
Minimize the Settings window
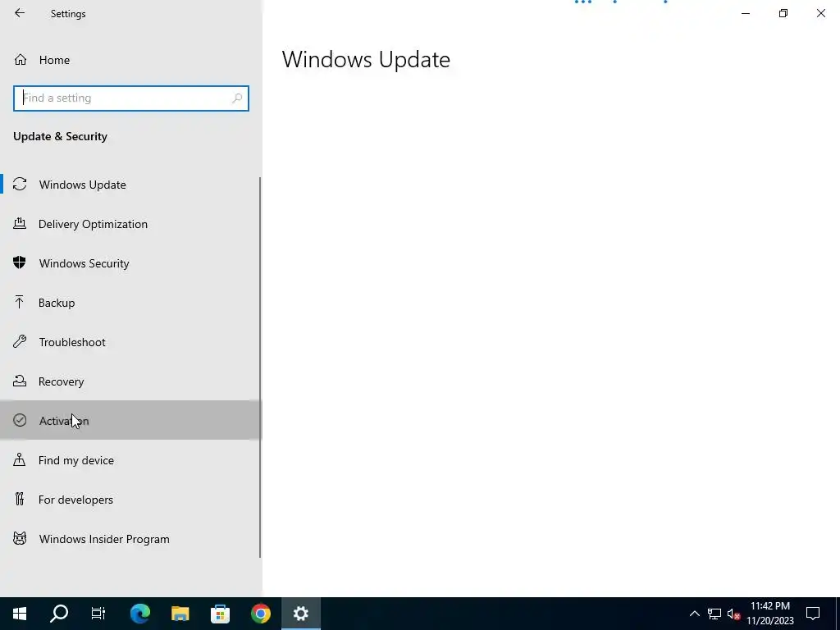click(745, 13)
